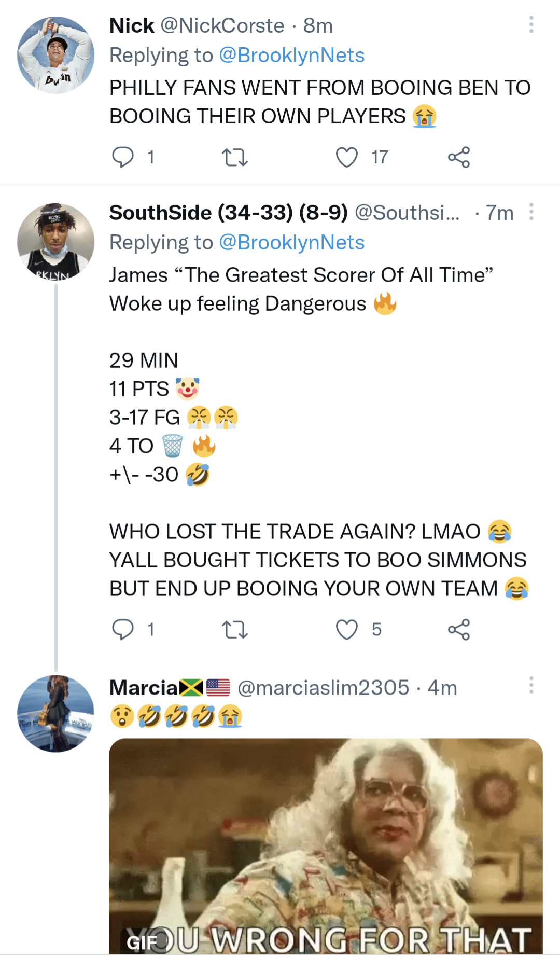Open more options on Nick's tweet
Viewport: 560px width, 957px height.
pyautogui.click(x=531, y=25)
